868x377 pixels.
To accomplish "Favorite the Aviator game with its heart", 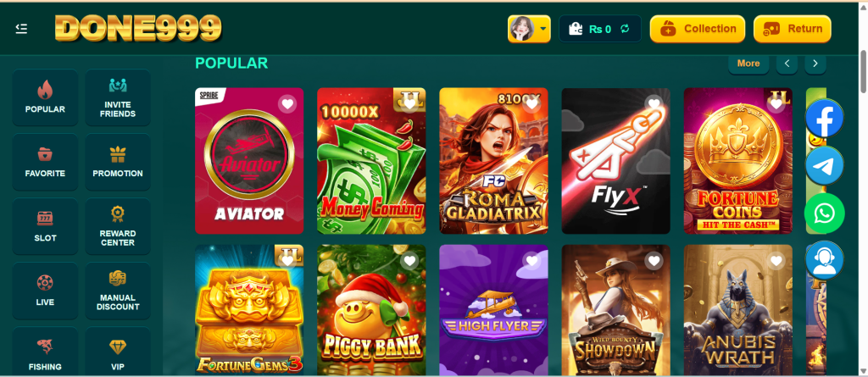I will [287, 104].
